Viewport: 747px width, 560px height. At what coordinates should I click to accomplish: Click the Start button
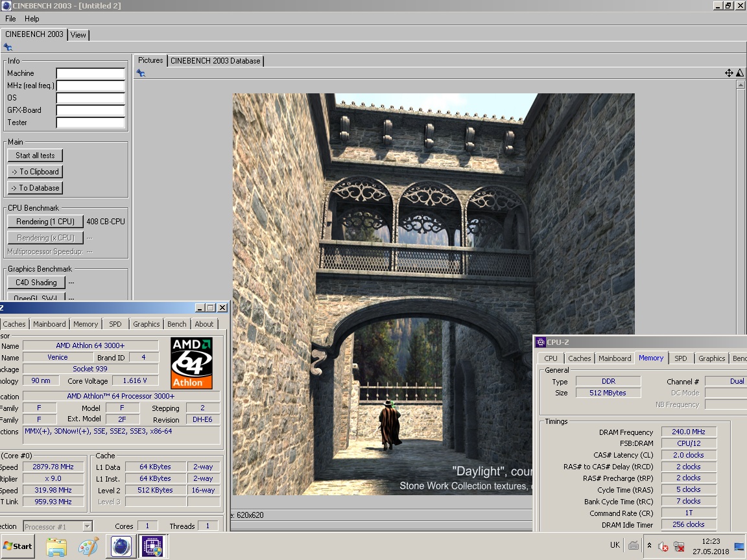coord(18,546)
